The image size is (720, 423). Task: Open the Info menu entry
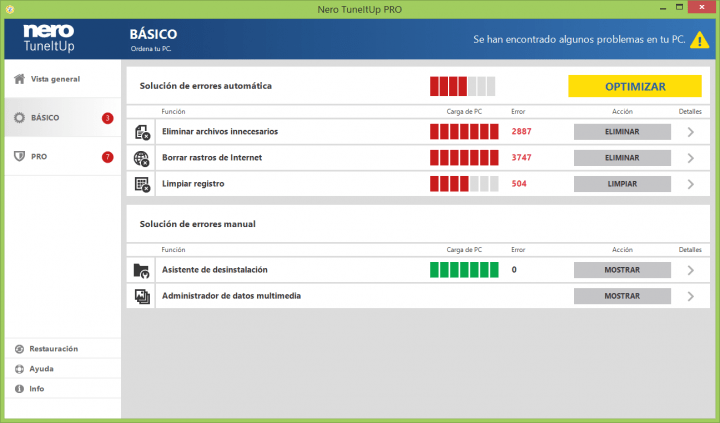[63, 389]
